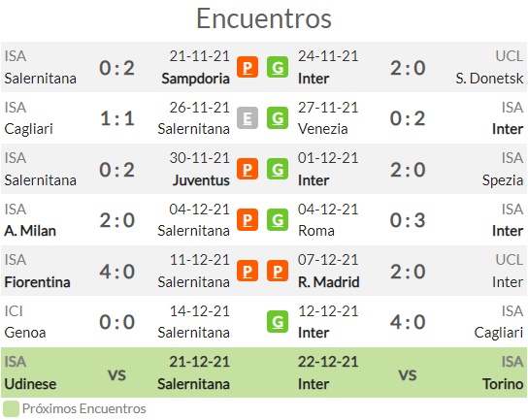Screen dimensions: 528x420
Task: Click the orange P badge next to R. Madrid
Action: click(278, 271)
